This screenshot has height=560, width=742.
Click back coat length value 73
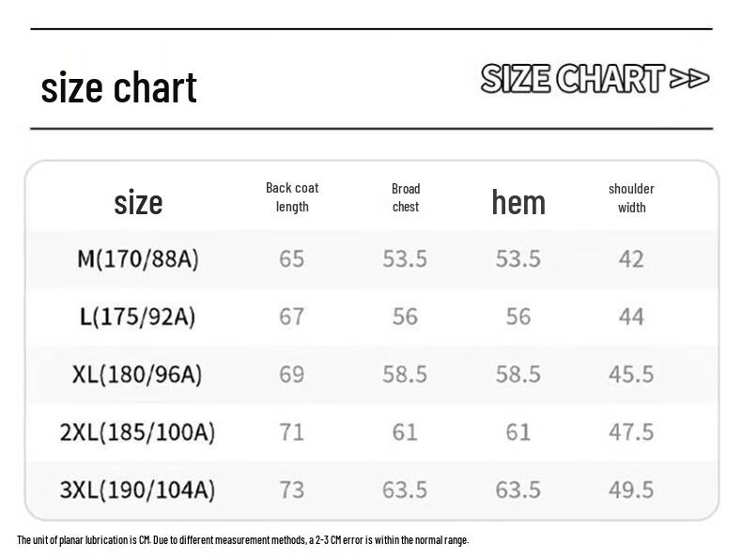(291, 490)
